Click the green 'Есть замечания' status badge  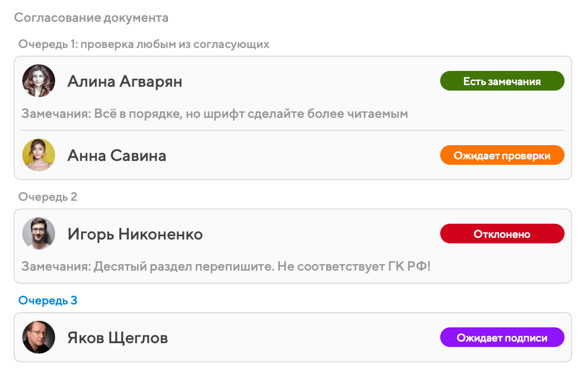(502, 81)
